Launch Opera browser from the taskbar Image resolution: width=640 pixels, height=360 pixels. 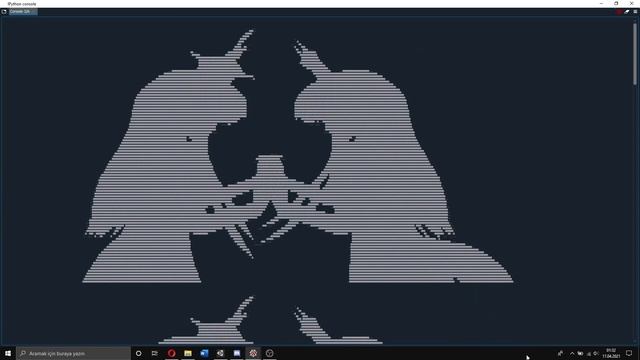coord(171,353)
